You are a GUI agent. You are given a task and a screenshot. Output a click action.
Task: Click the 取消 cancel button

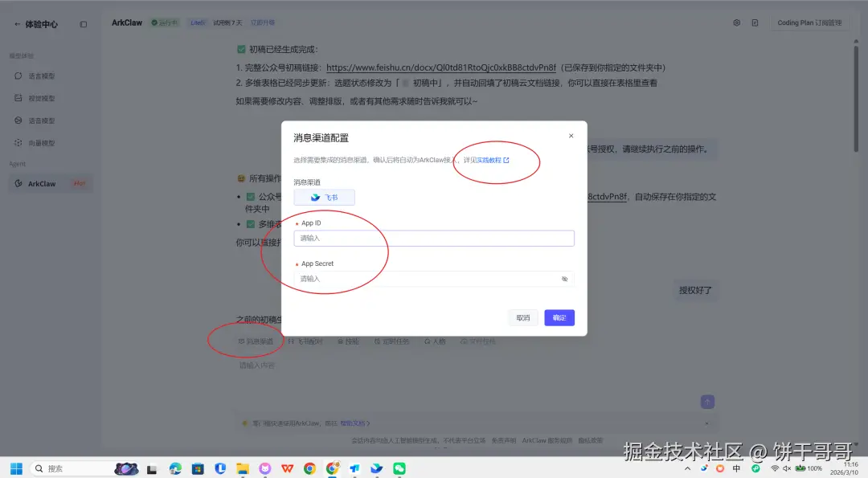coord(523,317)
